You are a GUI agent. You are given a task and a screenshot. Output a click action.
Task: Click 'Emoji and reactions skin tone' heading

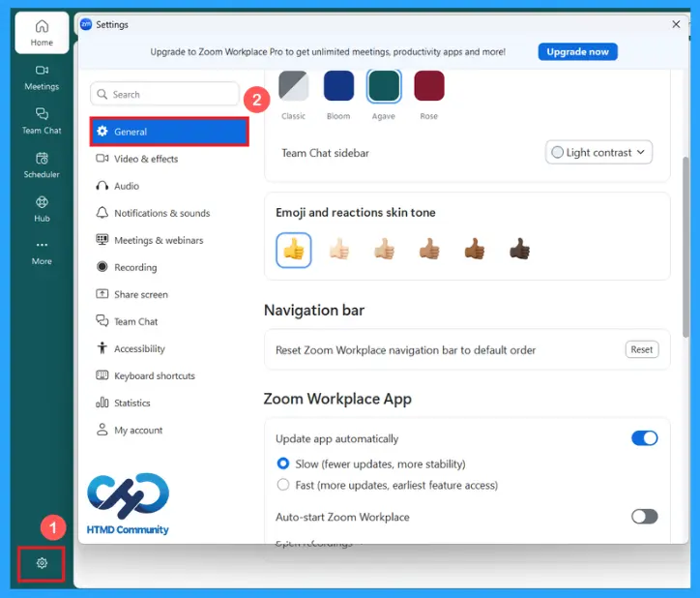point(356,212)
